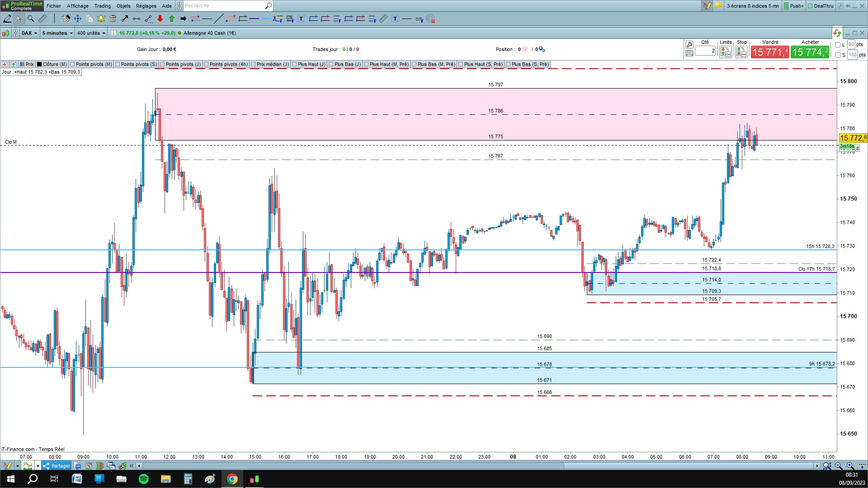
Task: Expand the 5 minutes timeframe dropdown
Action: [x=57, y=33]
